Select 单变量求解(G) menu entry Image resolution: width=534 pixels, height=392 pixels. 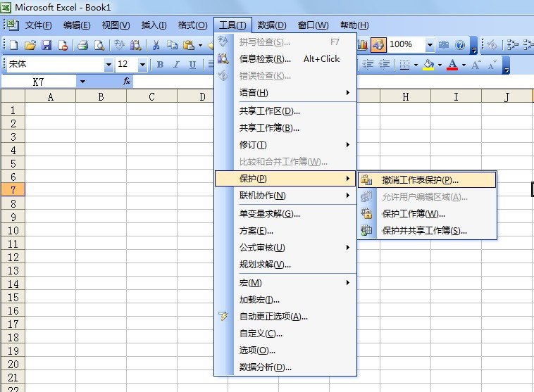pyautogui.click(x=285, y=214)
